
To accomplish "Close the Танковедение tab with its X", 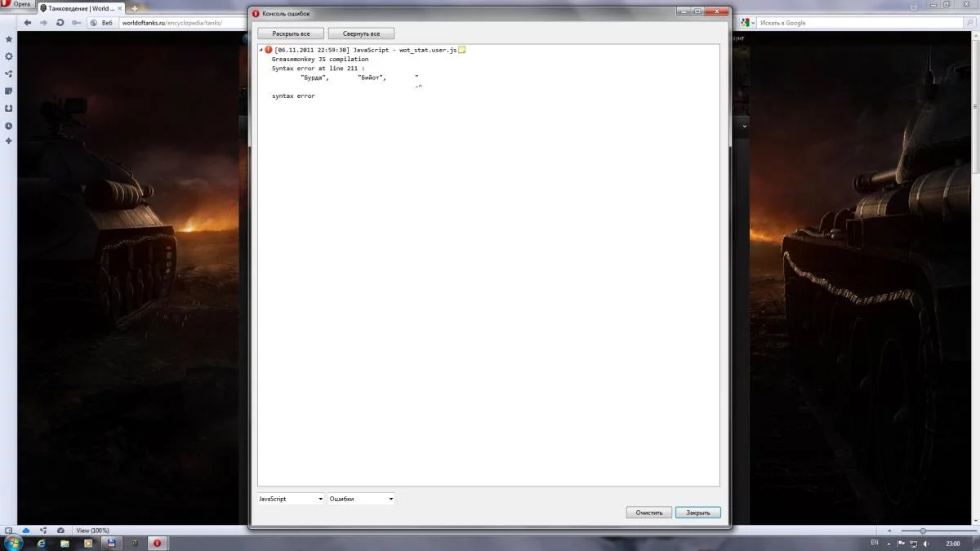I will (121, 8).
